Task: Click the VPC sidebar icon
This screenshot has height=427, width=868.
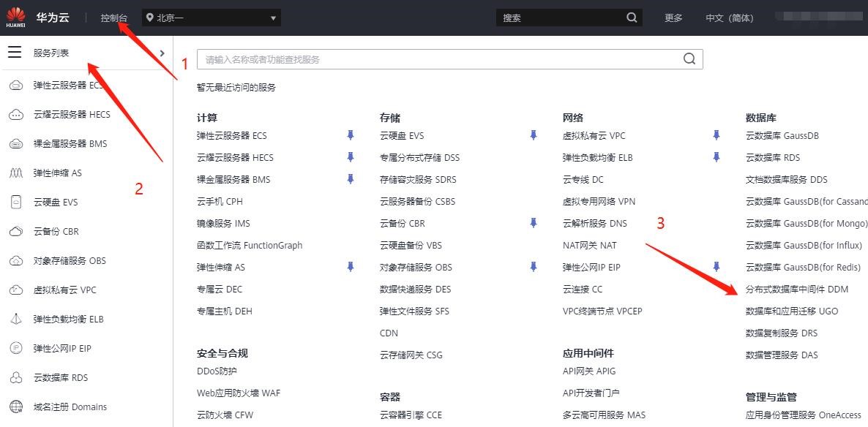Action: [17, 290]
